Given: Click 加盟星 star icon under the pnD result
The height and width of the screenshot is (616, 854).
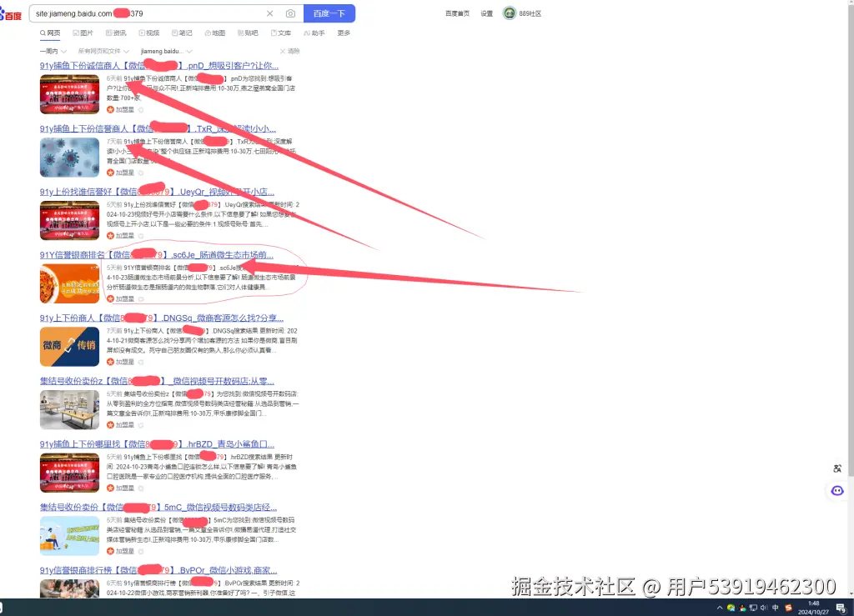Looking at the screenshot, I should coord(111,109).
